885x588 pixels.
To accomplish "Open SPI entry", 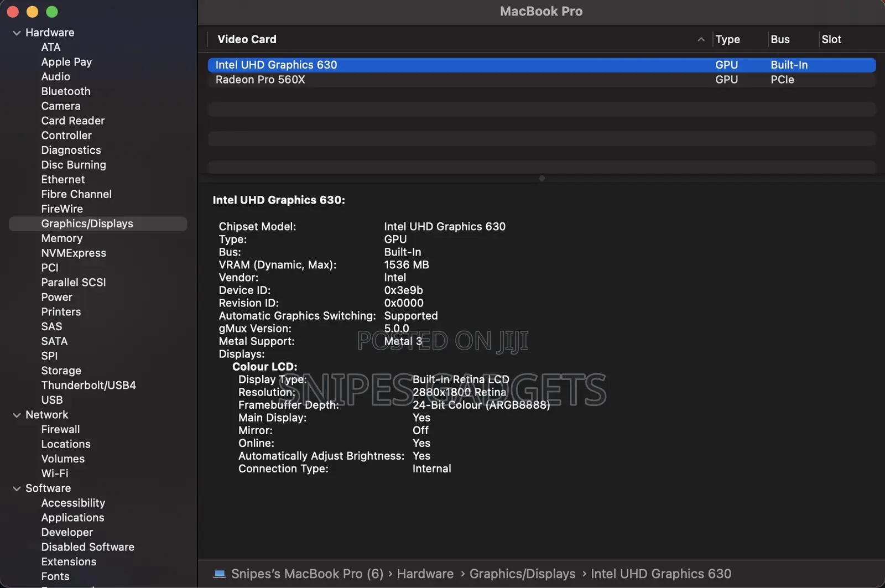I will (x=49, y=356).
